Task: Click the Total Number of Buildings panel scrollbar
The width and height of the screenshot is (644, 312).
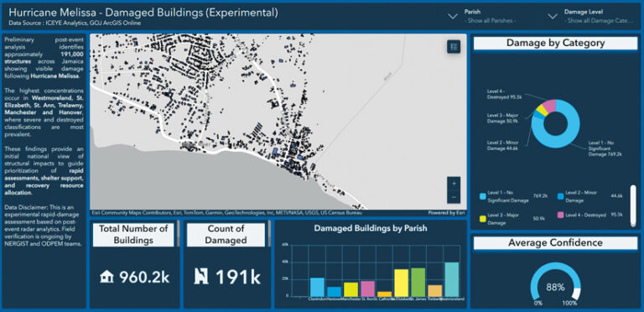Action: click(x=179, y=234)
